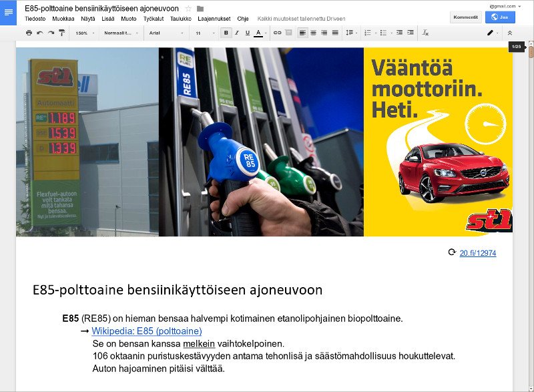Star this document with the star icon

188,9
